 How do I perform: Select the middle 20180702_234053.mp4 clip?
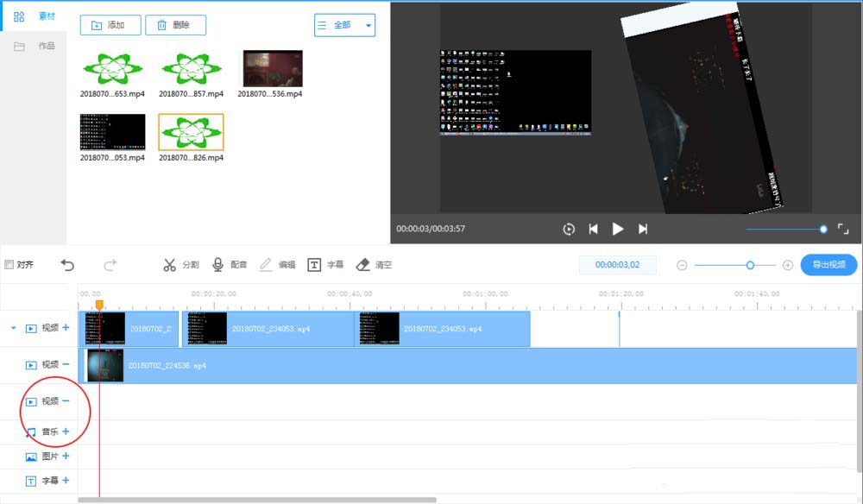point(268,329)
